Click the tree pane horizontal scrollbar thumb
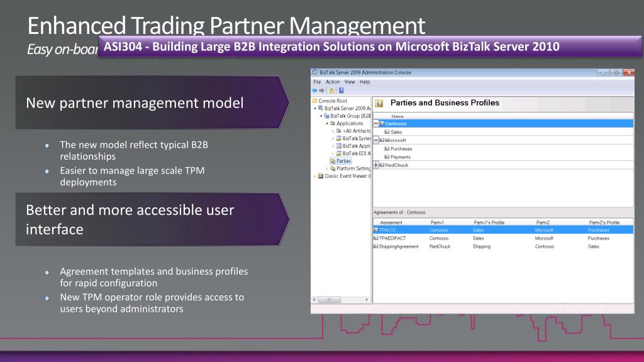644x362 pixels. [x=329, y=300]
